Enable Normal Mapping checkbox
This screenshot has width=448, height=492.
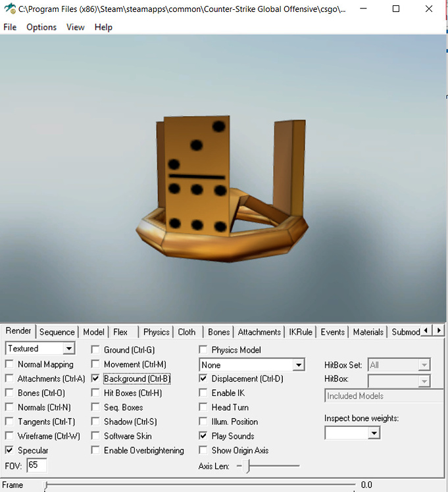click(x=9, y=364)
